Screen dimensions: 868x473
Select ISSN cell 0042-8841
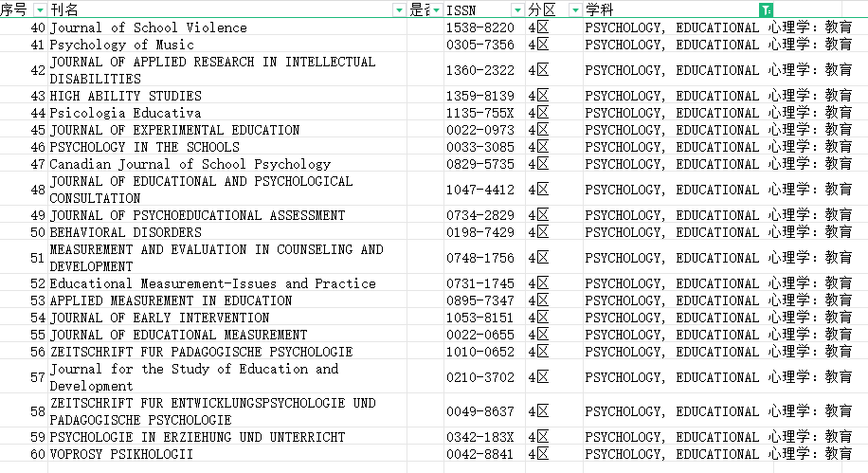point(484,454)
